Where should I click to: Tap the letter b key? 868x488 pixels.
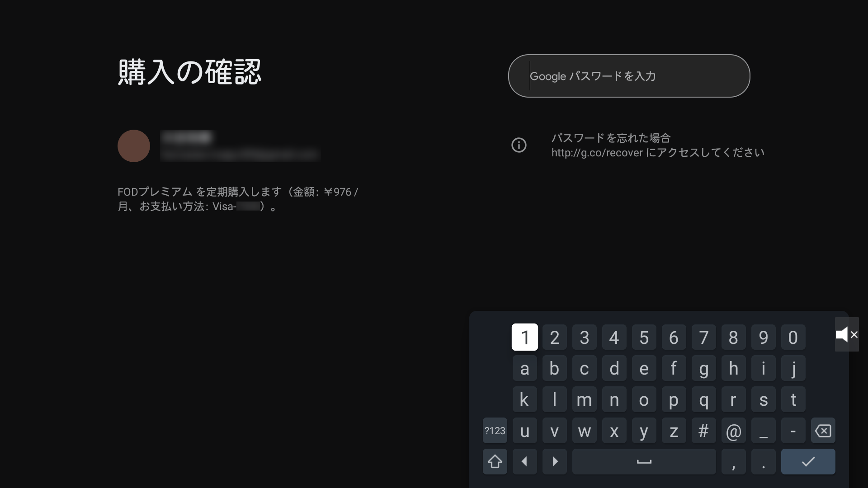tap(554, 368)
